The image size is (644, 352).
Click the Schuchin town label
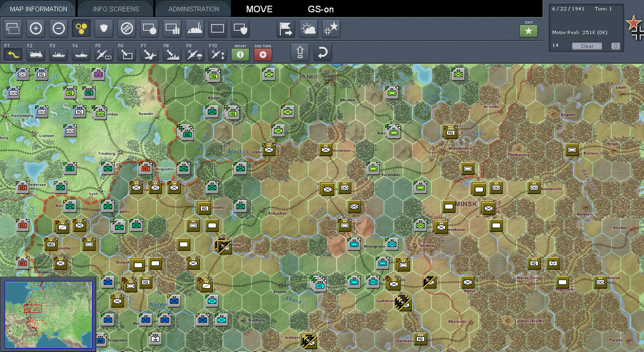click(x=277, y=213)
